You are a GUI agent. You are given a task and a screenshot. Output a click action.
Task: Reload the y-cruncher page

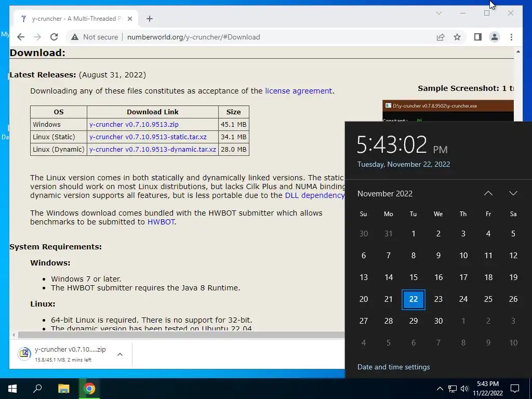pyautogui.click(x=54, y=37)
